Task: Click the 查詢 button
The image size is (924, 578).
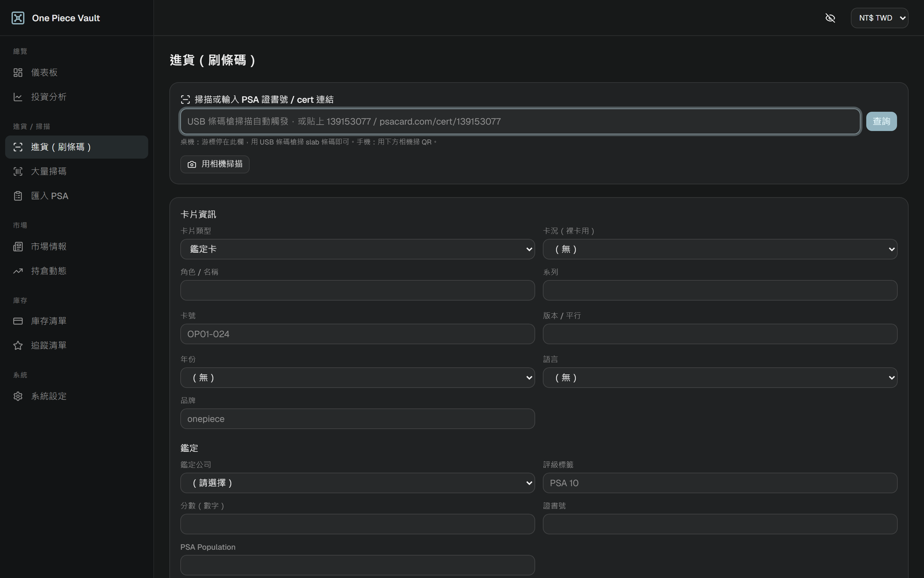Action: [881, 122]
